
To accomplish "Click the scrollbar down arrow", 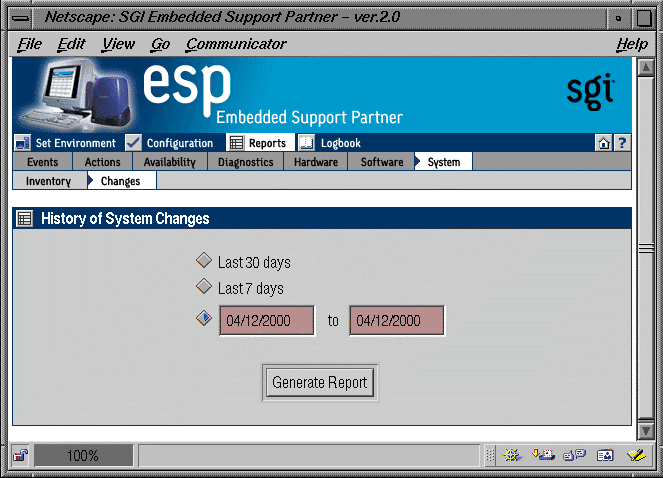I will 646,431.
